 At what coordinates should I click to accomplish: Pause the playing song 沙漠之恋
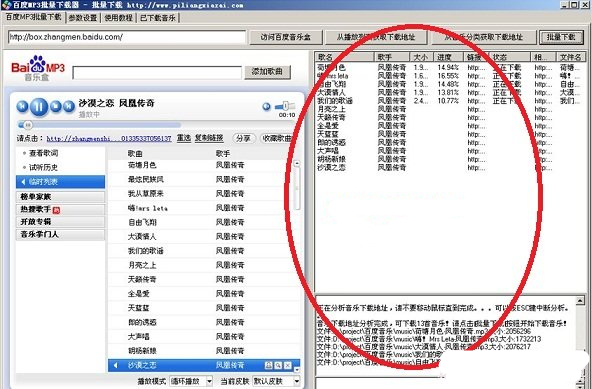coord(39,107)
